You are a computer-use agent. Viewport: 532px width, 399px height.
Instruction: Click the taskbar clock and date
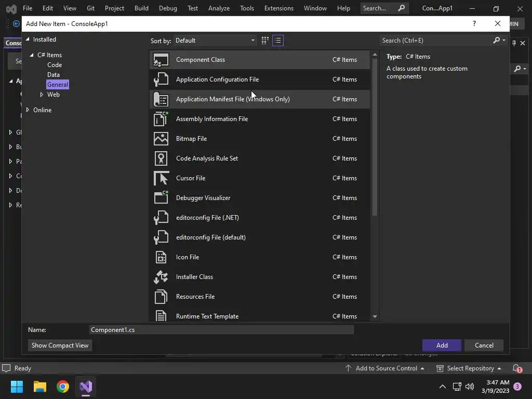(x=495, y=387)
